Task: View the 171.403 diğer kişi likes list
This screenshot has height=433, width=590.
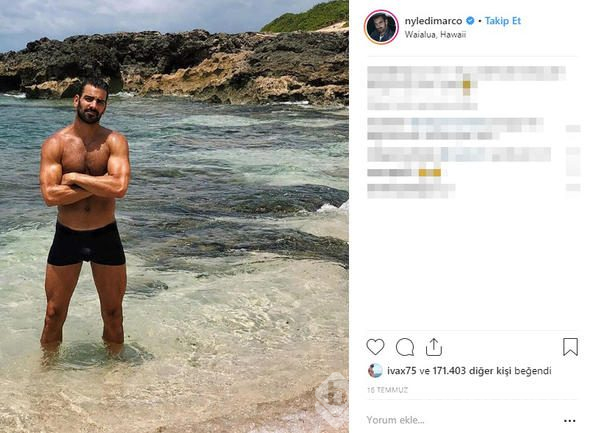Action: click(492, 371)
